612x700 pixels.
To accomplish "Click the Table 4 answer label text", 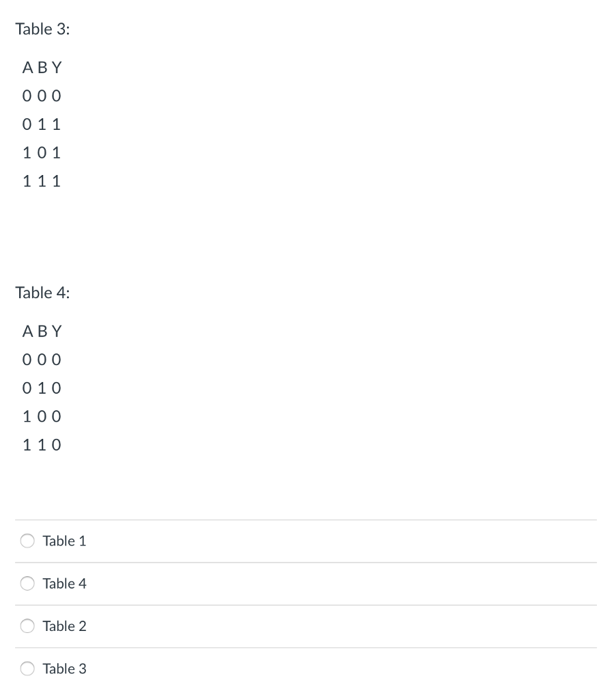I will point(64,583).
